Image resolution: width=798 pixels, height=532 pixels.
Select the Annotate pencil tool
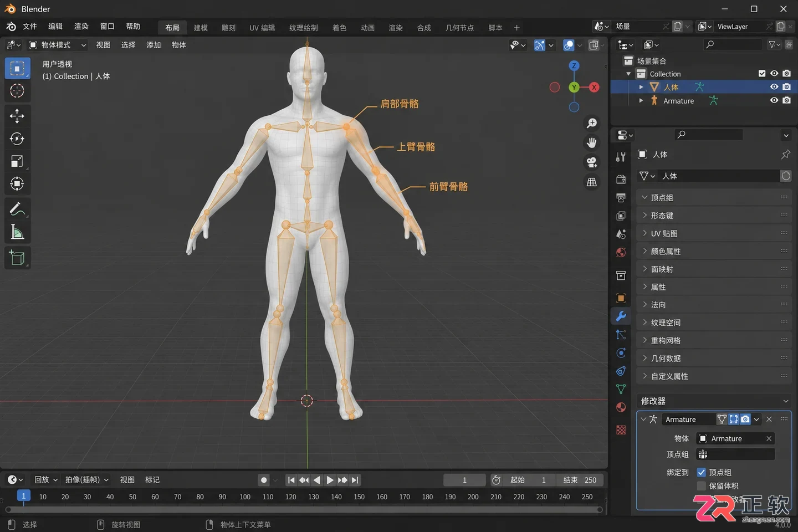[x=17, y=209]
